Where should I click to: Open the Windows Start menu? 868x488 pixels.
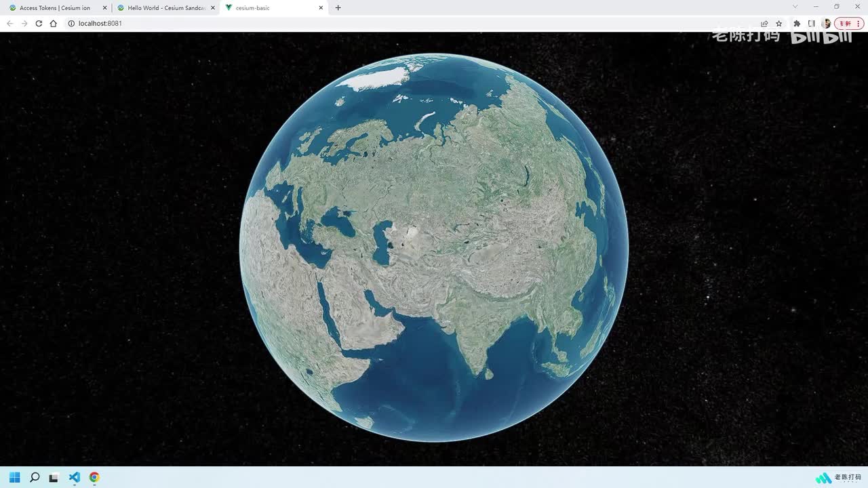15,477
